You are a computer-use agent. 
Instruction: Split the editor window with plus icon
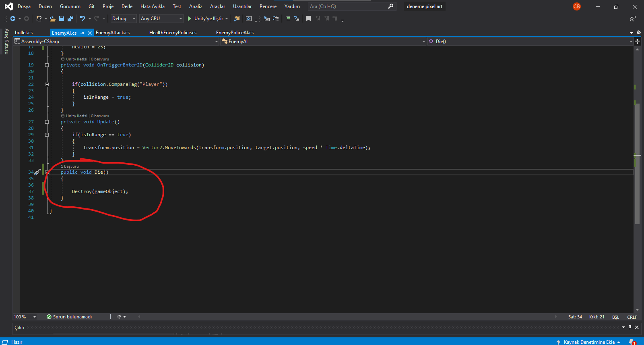637,42
